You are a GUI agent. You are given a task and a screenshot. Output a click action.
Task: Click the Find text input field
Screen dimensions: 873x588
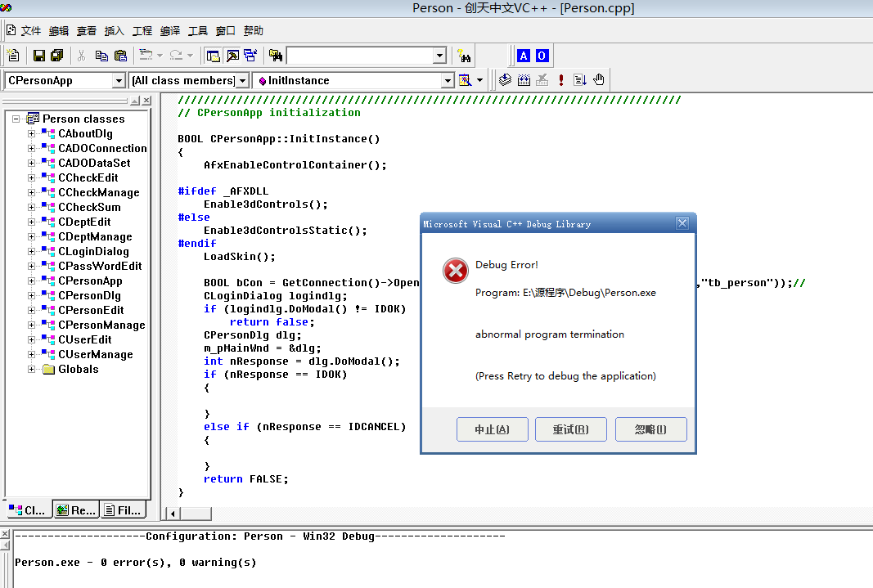[360, 56]
